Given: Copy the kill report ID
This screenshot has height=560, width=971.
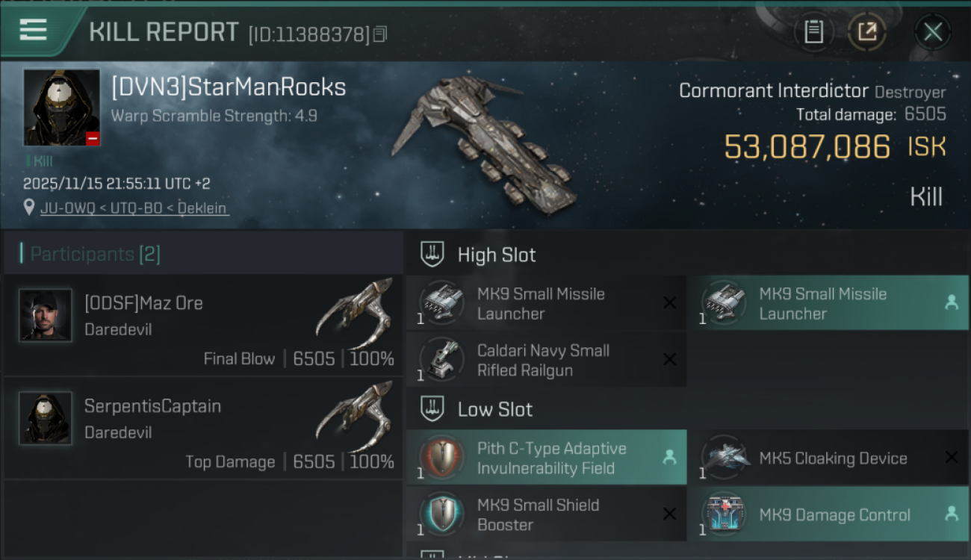Looking at the screenshot, I should tap(380, 34).
